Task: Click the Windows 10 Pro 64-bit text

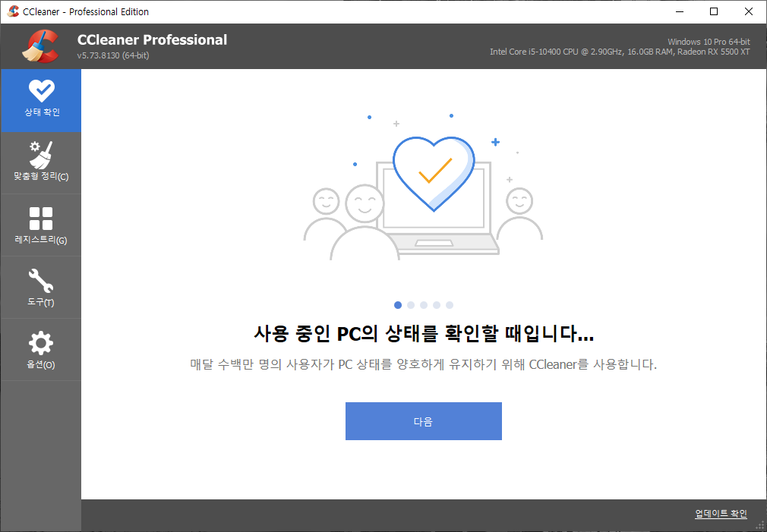Action: coord(709,42)
